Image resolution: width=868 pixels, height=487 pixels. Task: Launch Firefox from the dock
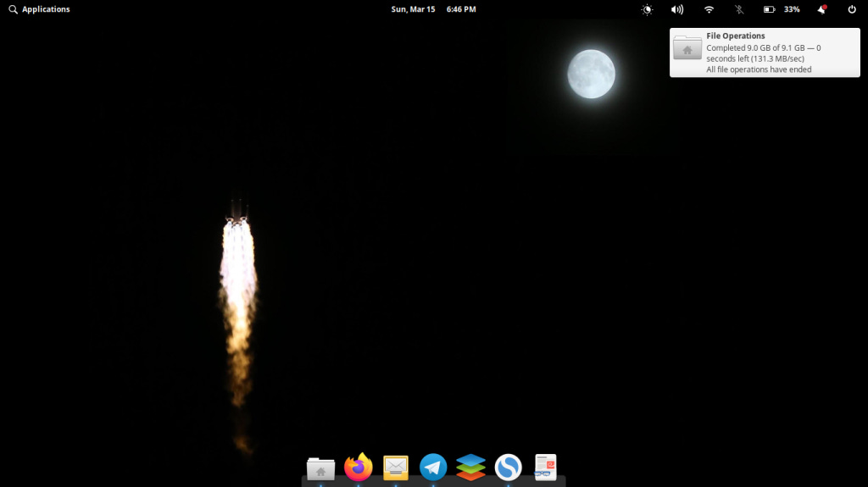pyautogui.click(x=359, y=467)
